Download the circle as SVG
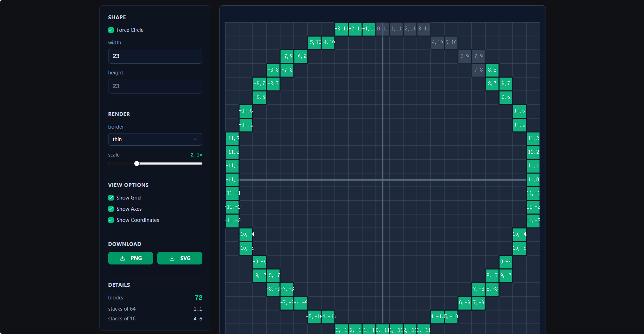Screen dimensions: 644x334 point(180,258)
